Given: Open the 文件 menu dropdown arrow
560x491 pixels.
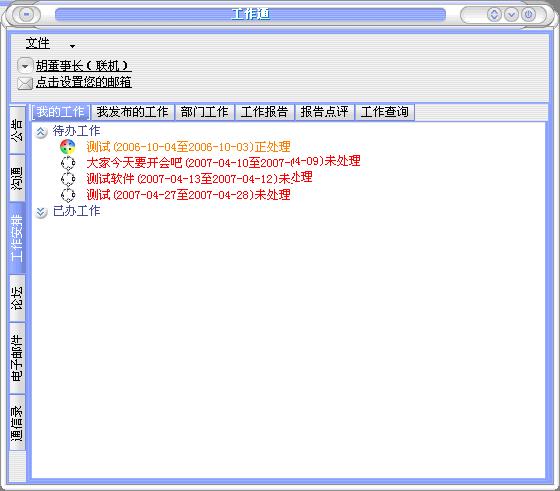Looking at the screenshot, I should coord(72,46).
